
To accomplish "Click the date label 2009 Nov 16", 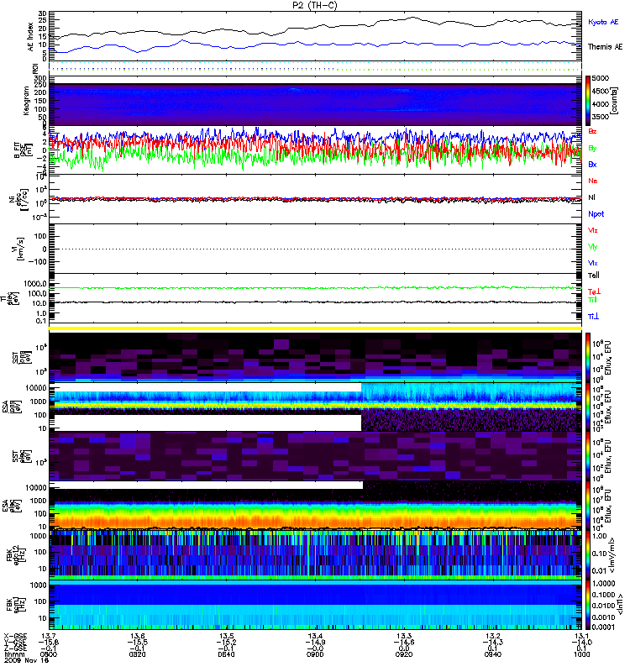I will [x=27, y=660].
